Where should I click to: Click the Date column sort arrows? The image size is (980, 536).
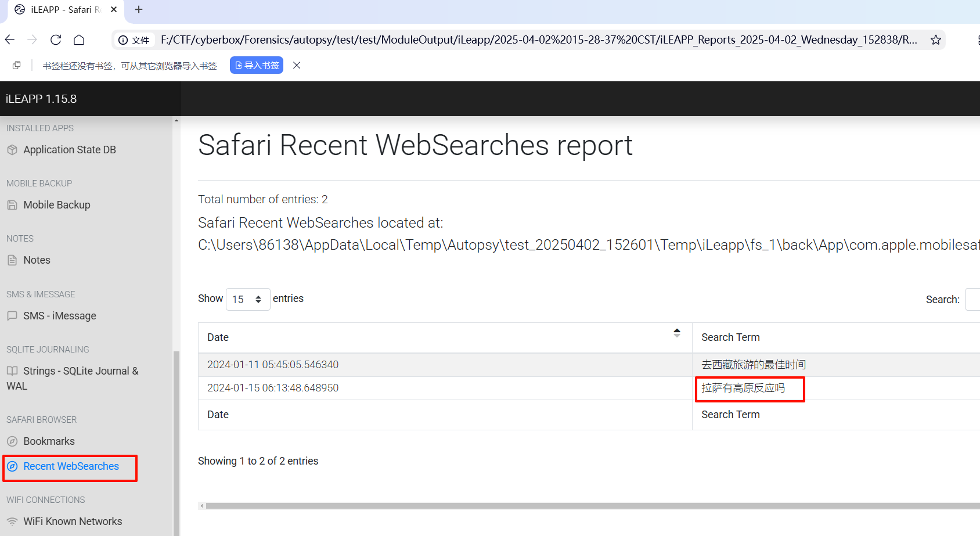[677, 333]
